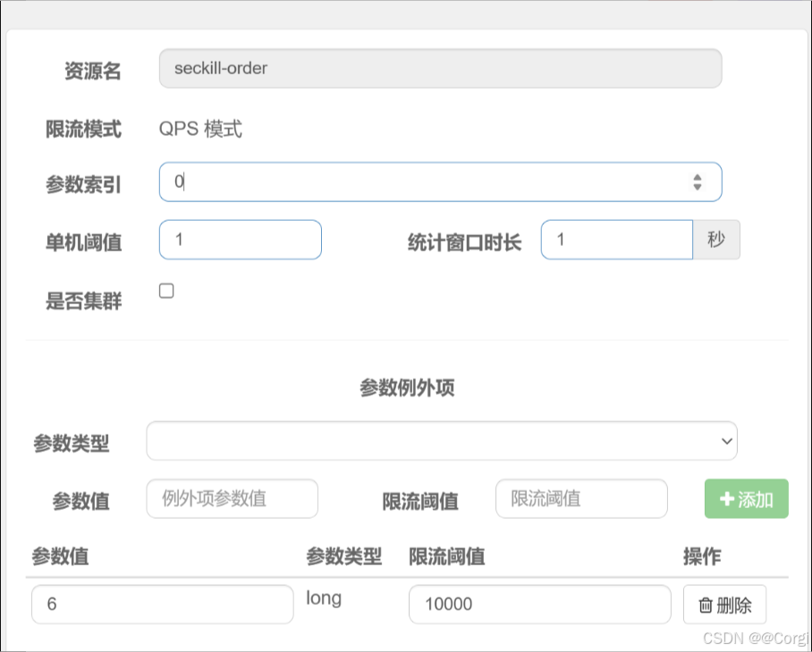Click the 限流阈值 placeholder input field
The height and width of the screenshot is (652, 812).
coord(581,499)
